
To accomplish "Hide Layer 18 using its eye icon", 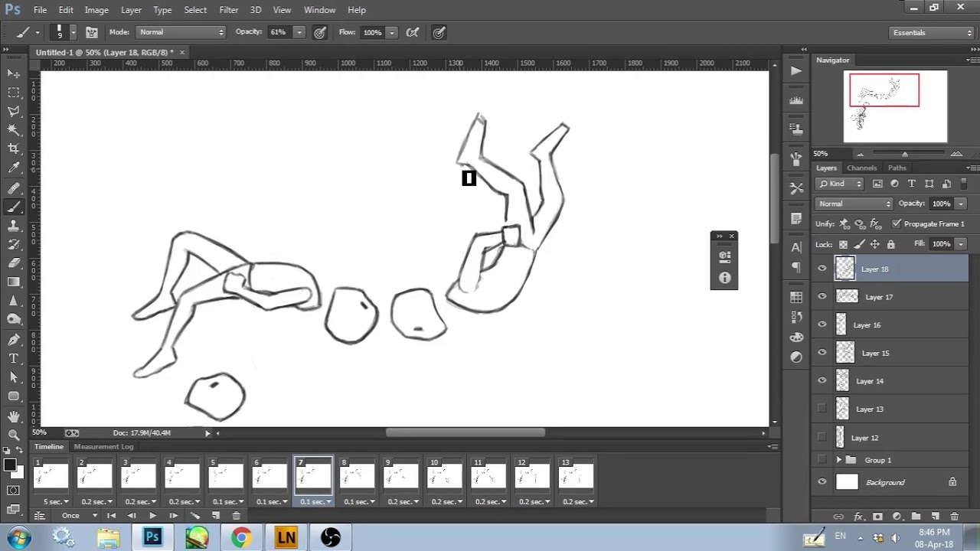I will click(x=822, y=269).
